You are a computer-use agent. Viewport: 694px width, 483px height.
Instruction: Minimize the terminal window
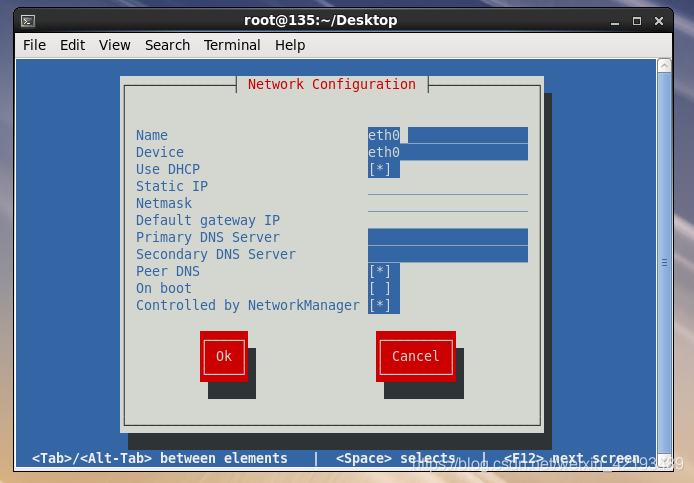pos(615,21)
